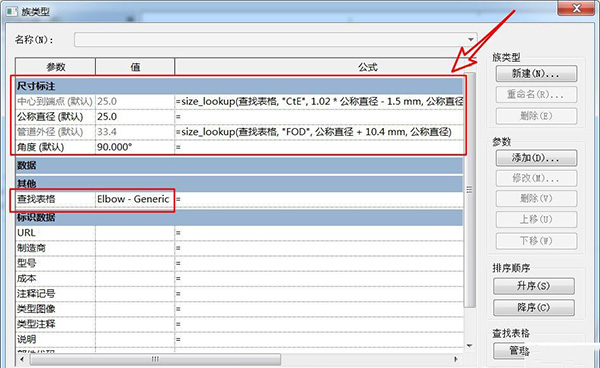Click the vertical scrollbar down arrow

click(470, 346)
